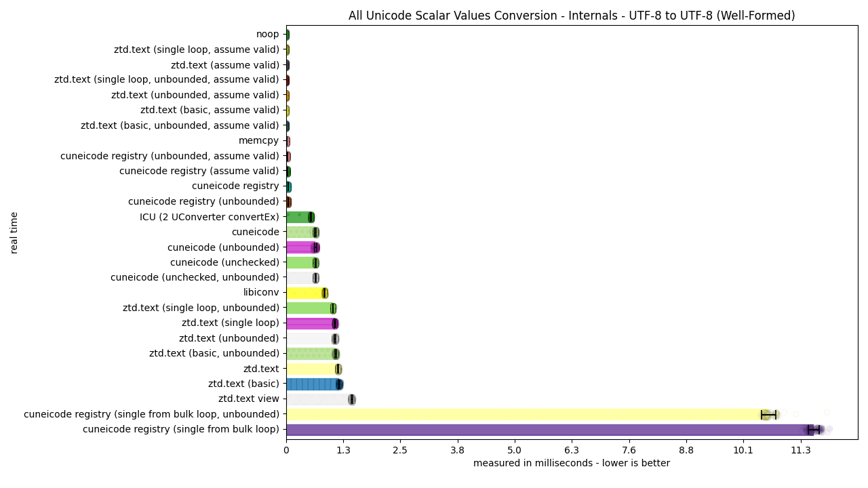Select the 'ztd.text (assume valid)' label
Screen dimensions: 868x488
click(225, 65)
